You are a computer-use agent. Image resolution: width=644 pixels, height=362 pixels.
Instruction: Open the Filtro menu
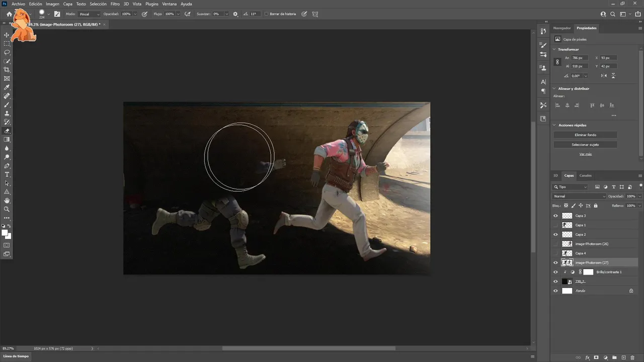tap(115, 4)
